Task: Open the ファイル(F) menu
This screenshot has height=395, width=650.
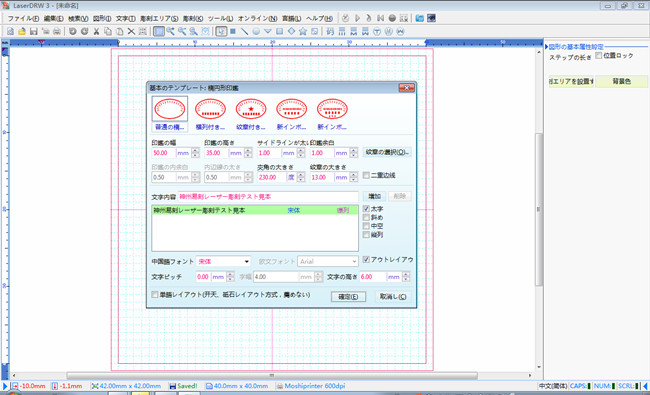Action: point(23,19)
